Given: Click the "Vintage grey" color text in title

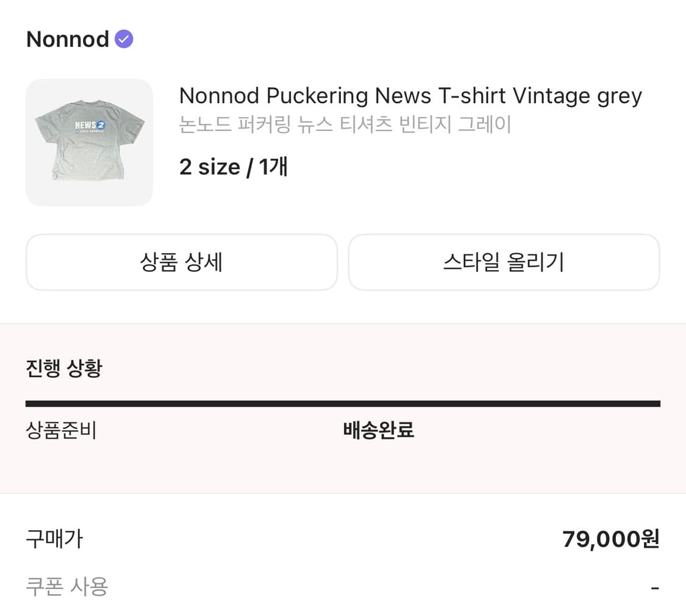Looking at the screenshot, I should click(x=577, y=96).
